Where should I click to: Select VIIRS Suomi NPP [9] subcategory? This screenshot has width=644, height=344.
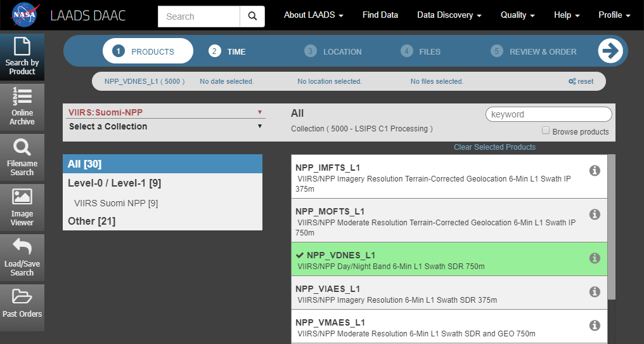(x=116, y=203)
